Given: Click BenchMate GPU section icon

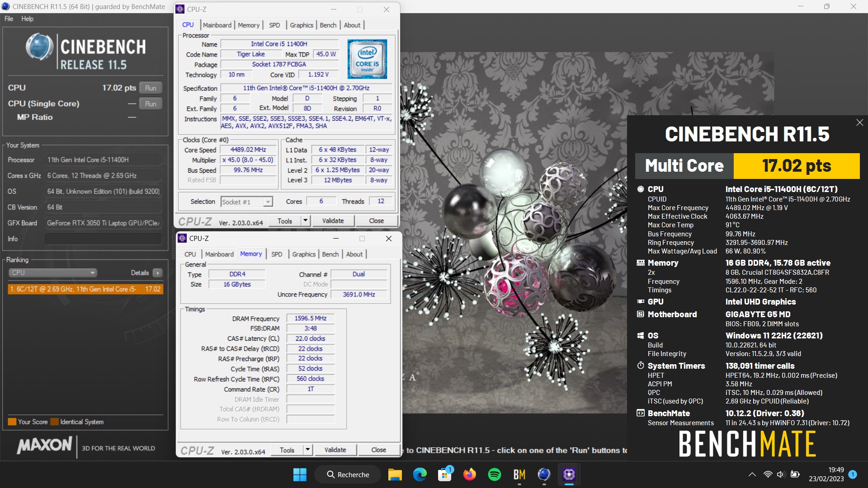Looking at the screenshot, I should (641, 301).
